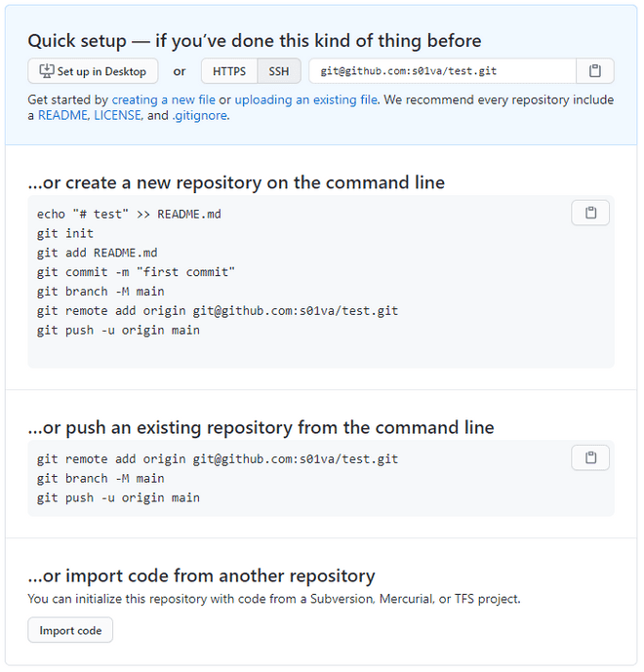
Task: Open the creating a new file link
Action: click(163, 99)
